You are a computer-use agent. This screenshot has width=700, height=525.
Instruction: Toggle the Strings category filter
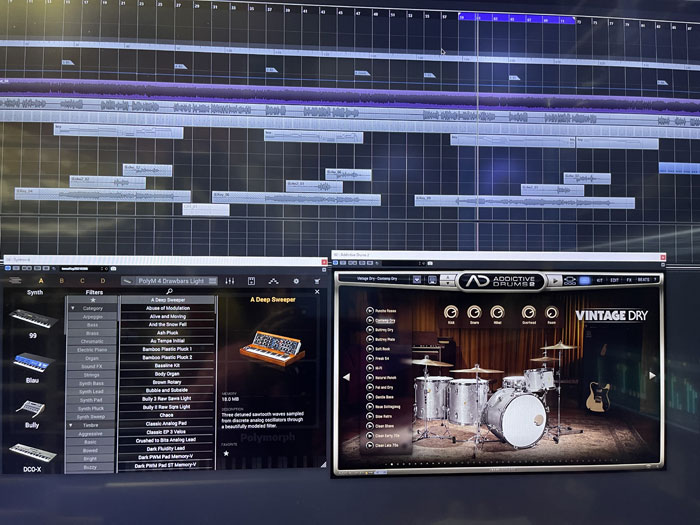92,375
